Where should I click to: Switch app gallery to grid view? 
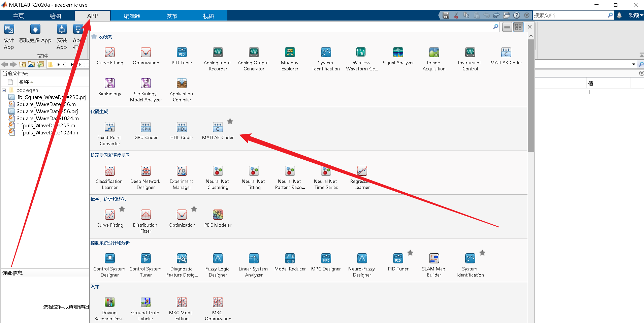tap(518, 27)
